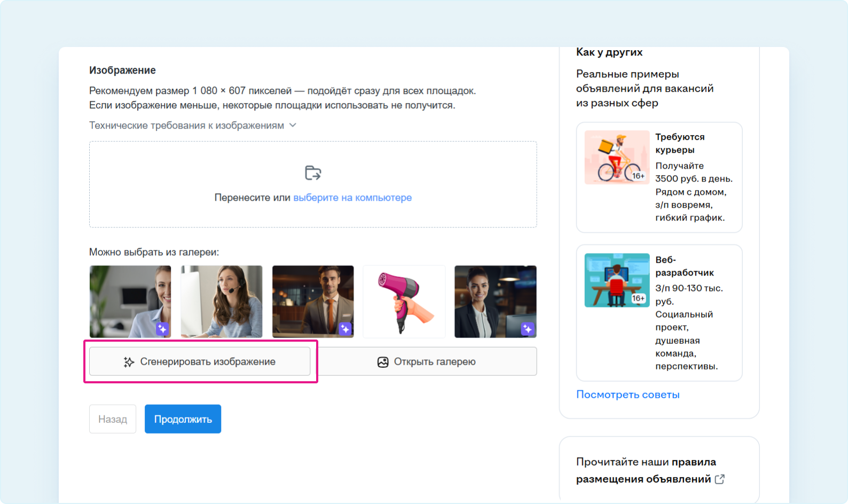Click text З/п 90-130 тыс. руб.
Screen dimensions: 848x504
pos(689,295)
